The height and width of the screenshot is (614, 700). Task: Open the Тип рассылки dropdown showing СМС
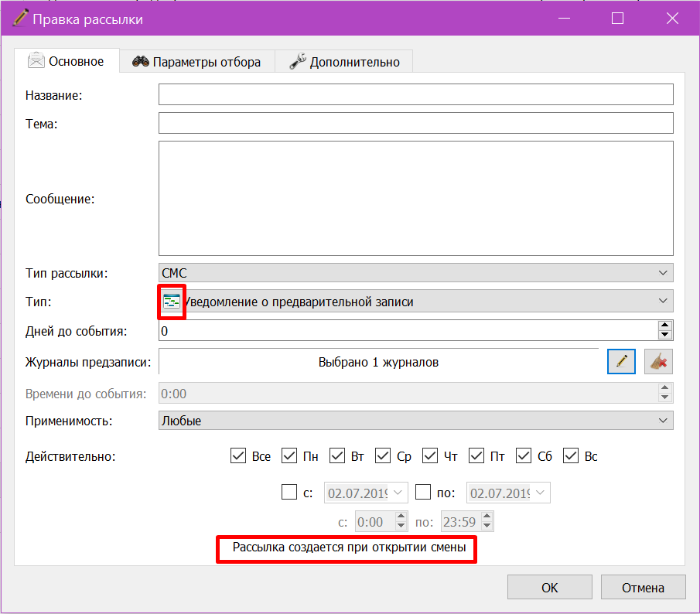click(415, 273)
